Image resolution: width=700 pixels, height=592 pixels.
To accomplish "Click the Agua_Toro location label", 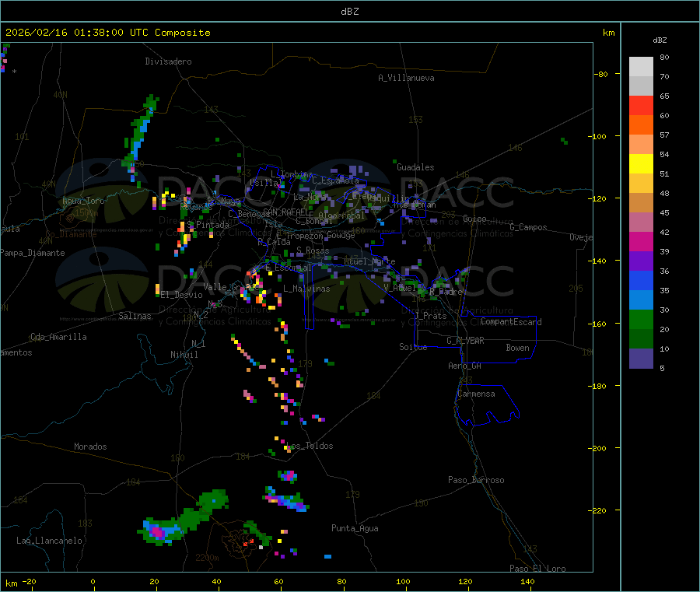I will click(83, 201).
